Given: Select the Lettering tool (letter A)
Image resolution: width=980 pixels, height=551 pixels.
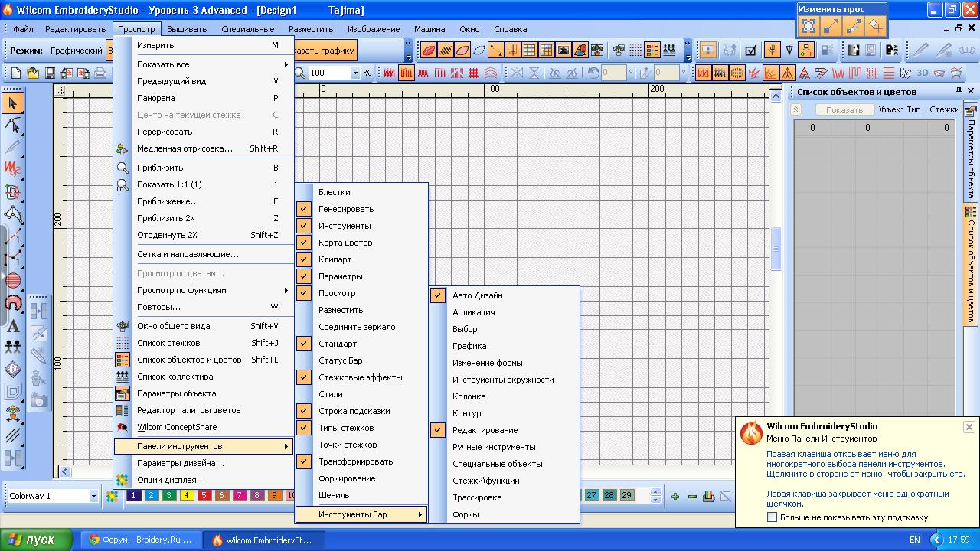Looking at the screenshot, I should pyautogui.click(x=13, y=326).
